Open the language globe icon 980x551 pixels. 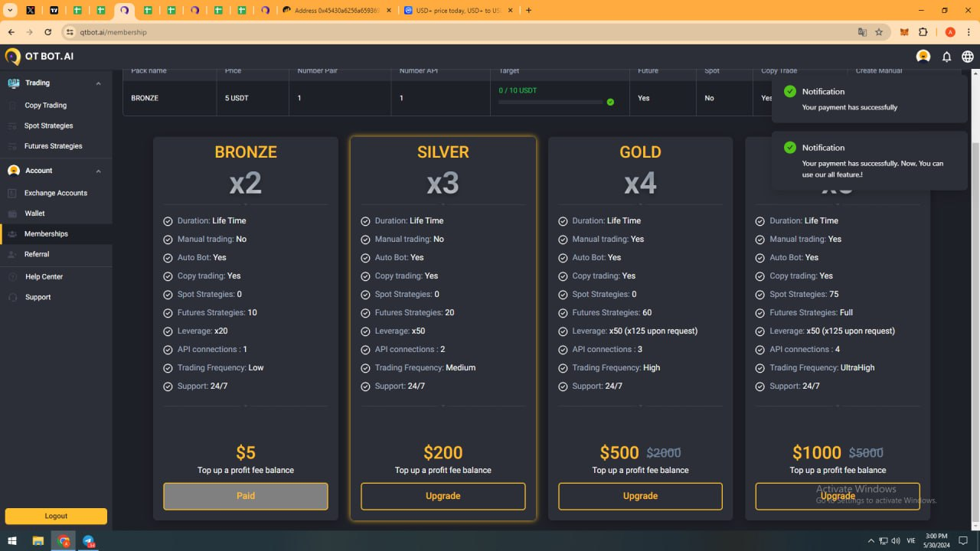point(968,57)
